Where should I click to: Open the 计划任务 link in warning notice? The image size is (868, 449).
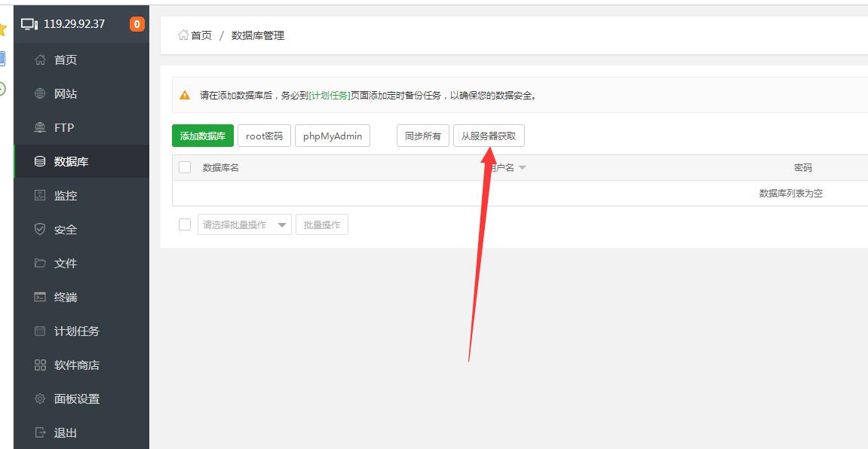[x=329, y=96]
